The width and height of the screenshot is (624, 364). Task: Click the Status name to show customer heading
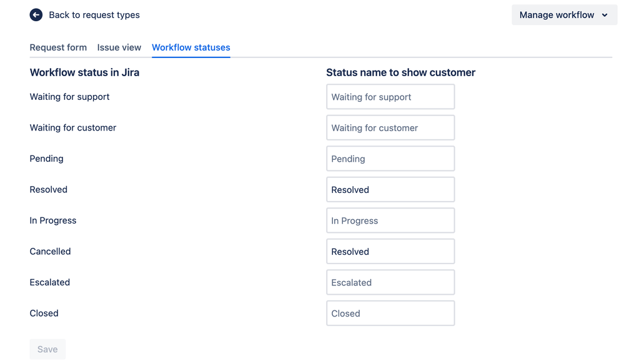point(401,72)
